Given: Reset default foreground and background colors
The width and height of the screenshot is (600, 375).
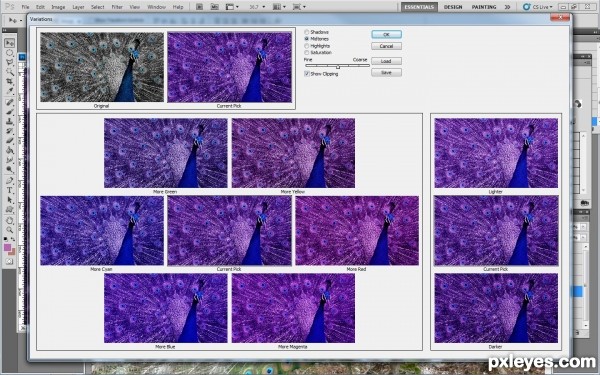Looking at the screenshot, I should pos(6,239).
